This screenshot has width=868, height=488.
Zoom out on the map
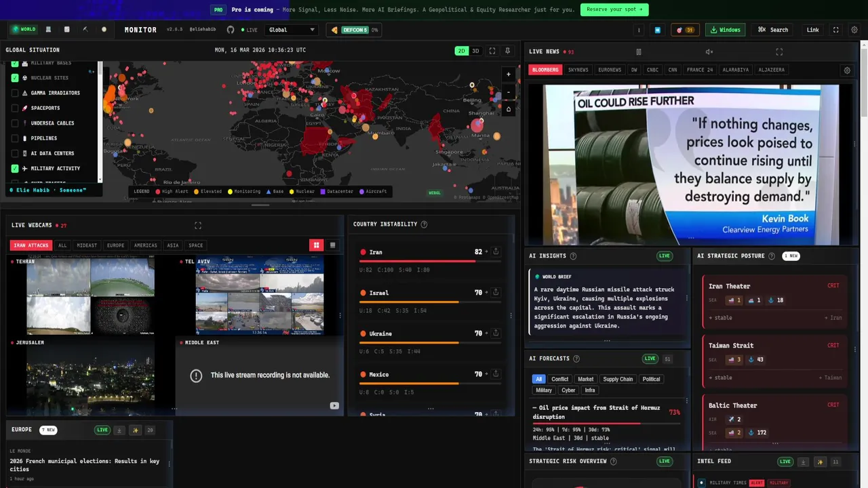pyautogui.click(x=509, y=92)
